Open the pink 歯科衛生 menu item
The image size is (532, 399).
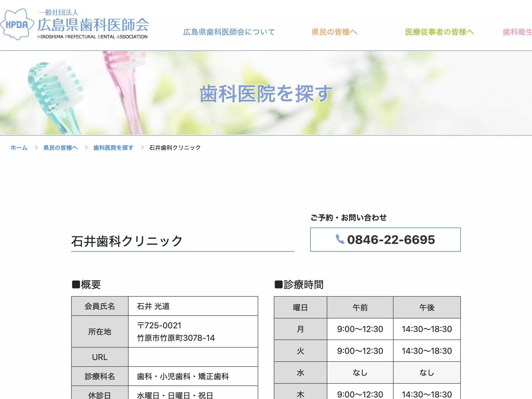click(x=517, y=32)
